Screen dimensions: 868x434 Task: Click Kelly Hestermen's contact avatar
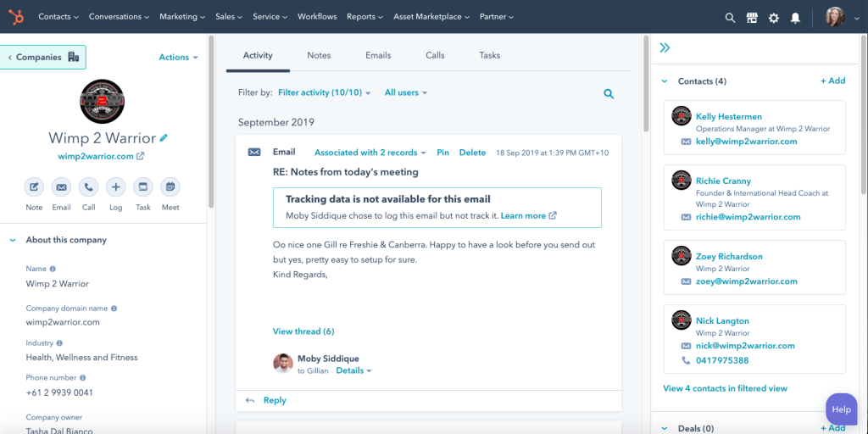click(x=682, y=116)
